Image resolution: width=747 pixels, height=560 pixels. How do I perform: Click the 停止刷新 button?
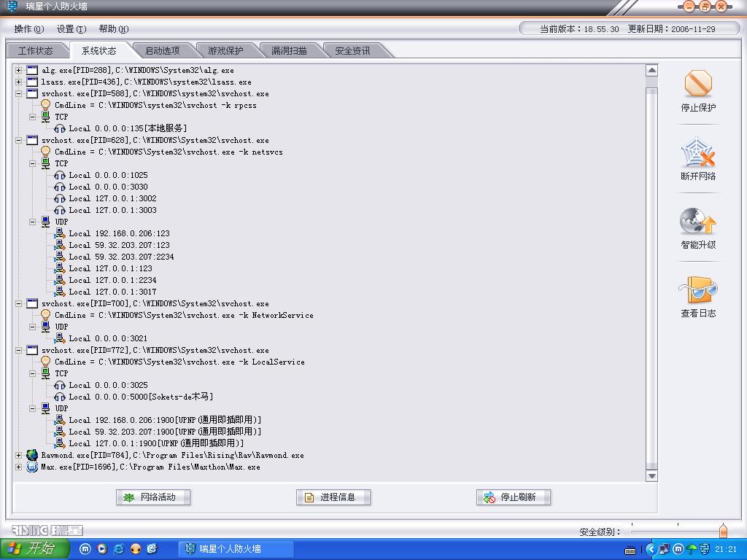click(513, 497)
